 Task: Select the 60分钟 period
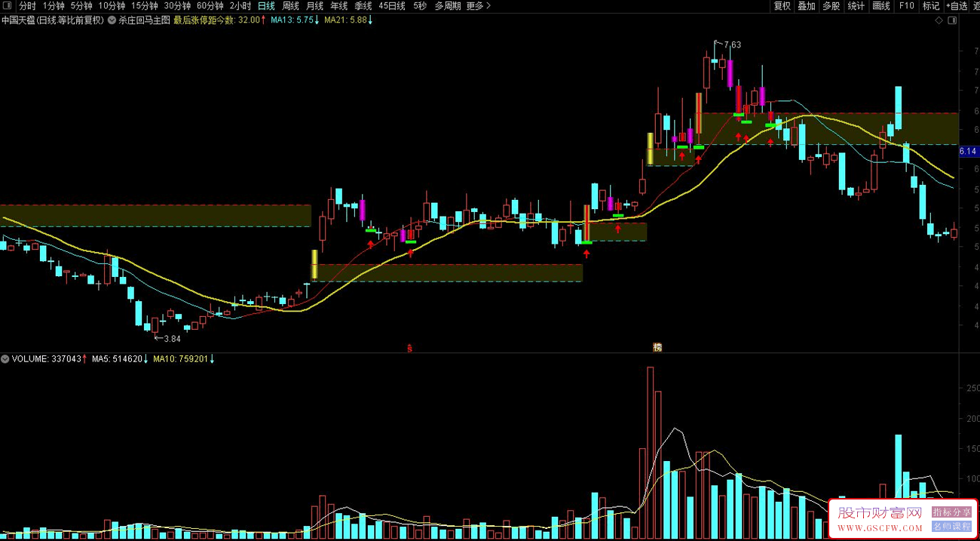click(210, 6)
